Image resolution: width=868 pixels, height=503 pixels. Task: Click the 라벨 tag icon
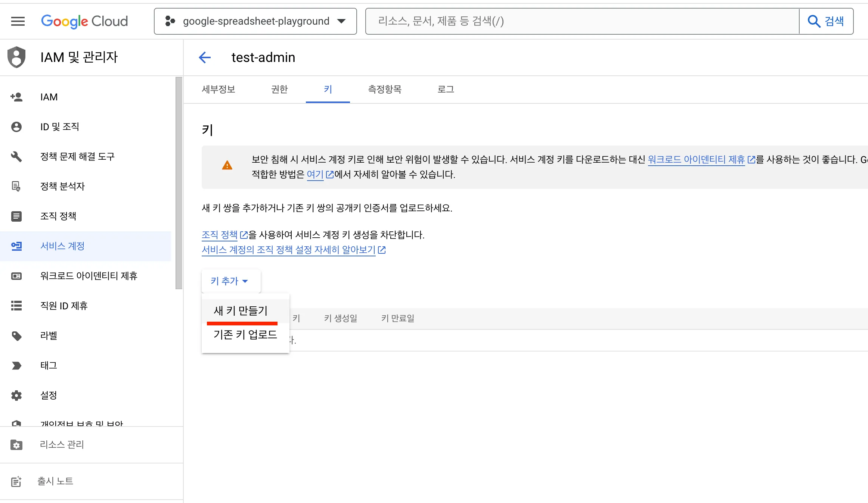(x=16, y=335)
